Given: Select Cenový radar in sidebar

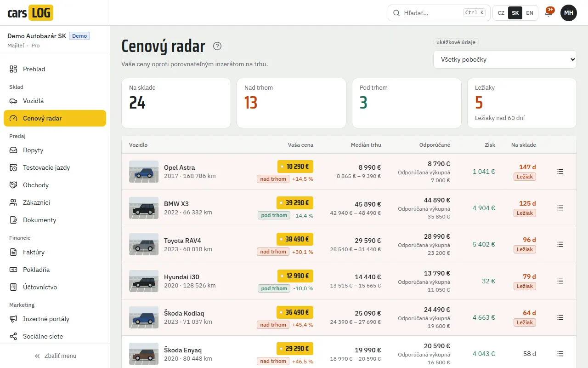Looking at the screenshot, I should pos(55,118).
